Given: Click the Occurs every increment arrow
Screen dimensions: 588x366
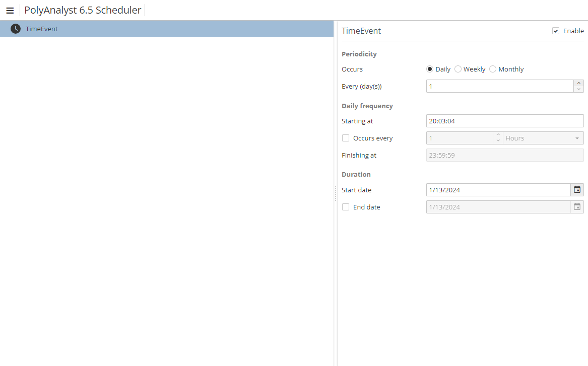Looking at the screenshot, I should pyautogui.click(x=498, y=135).
